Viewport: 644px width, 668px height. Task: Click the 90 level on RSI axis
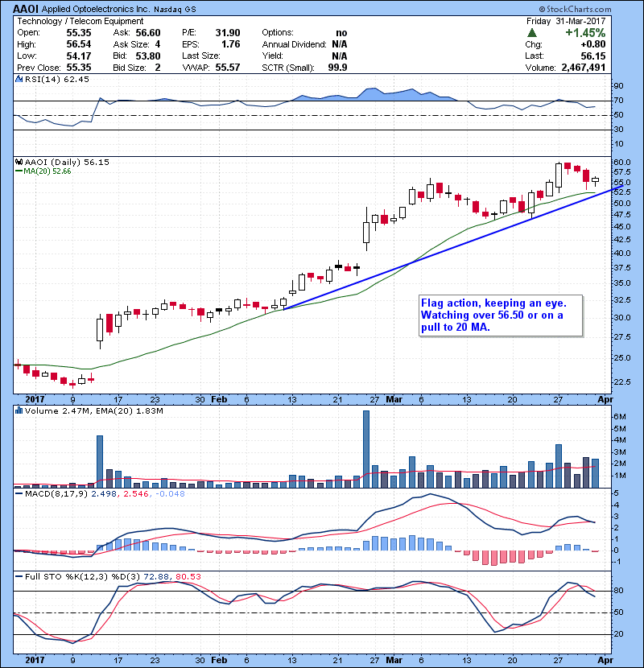pos(618,86)
